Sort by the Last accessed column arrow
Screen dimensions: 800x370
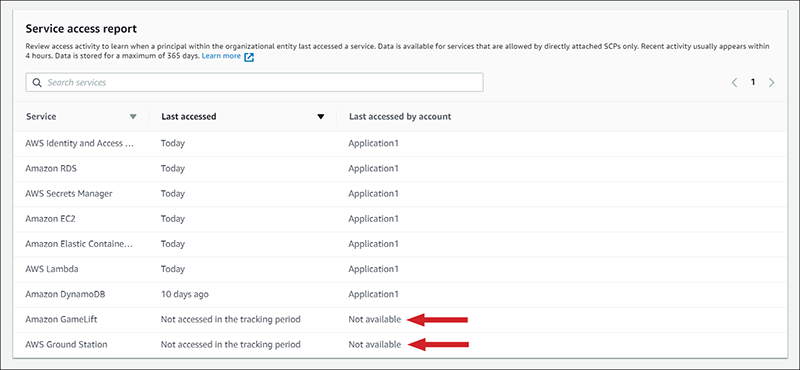pyautogui.click(x=321, y=117)
